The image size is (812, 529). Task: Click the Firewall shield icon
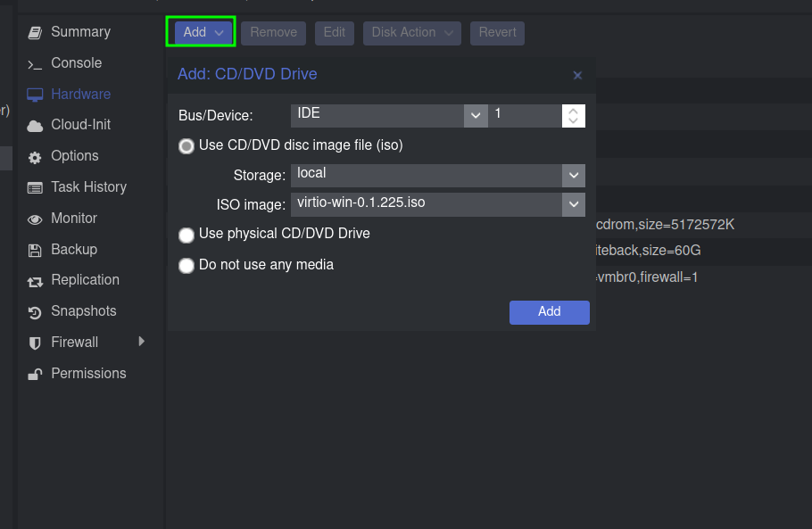coord(35,343)
